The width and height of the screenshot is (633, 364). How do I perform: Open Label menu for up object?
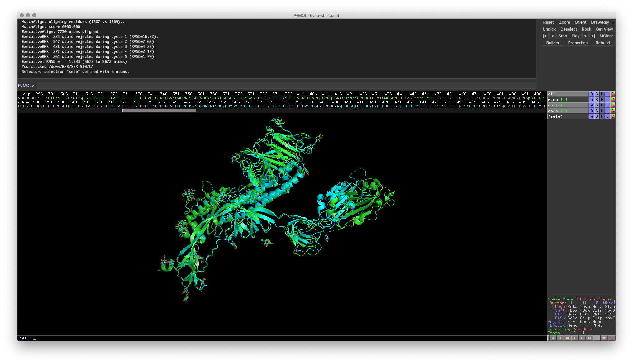607,105
